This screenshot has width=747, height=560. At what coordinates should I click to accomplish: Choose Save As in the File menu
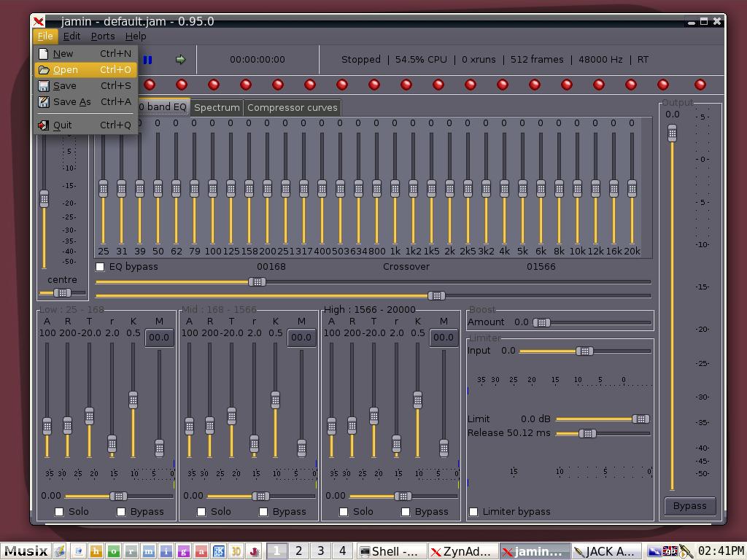coord(71,101)
